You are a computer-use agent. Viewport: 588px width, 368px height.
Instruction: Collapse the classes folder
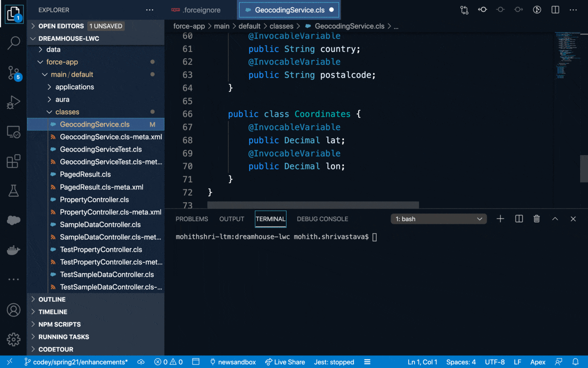[96, 112]
